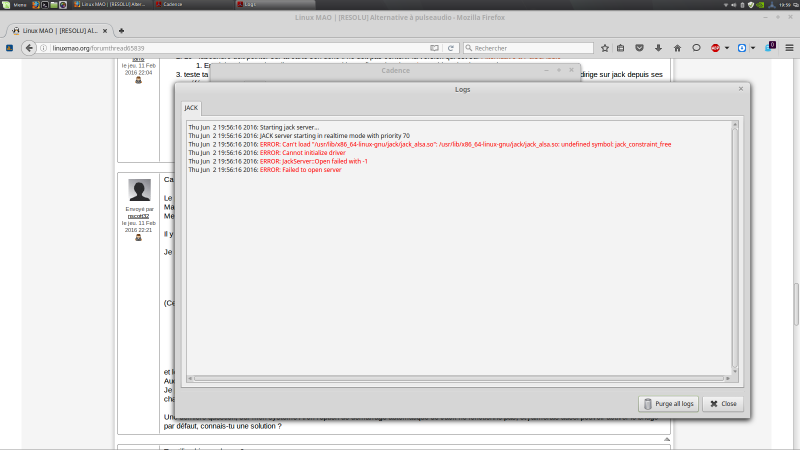This screenshot has height=450, width=800.
Task: Toggle Firefox reader view
Action: (434, 48)
